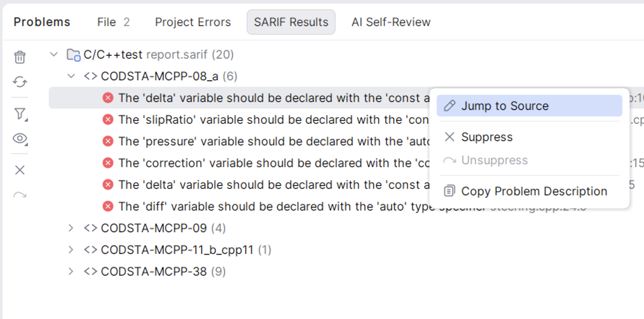Expand the CODSTA-MCPP-38 group
The image size is (644, 319).
71,272
